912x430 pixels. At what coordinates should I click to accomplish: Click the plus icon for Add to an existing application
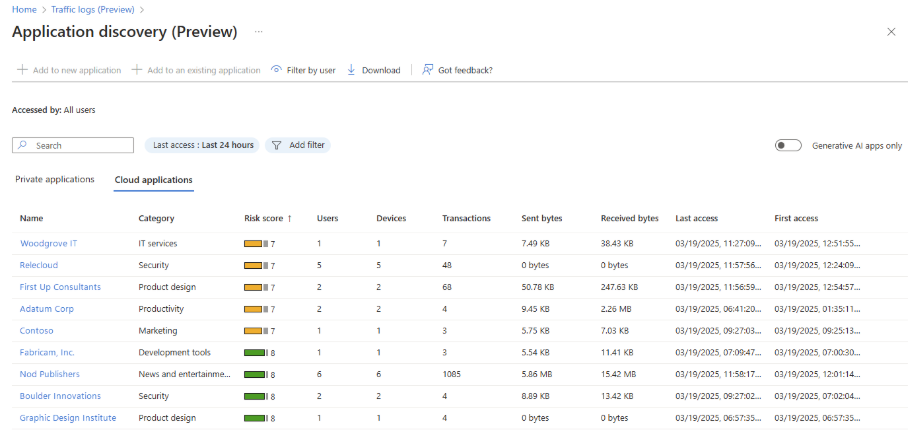137,70
